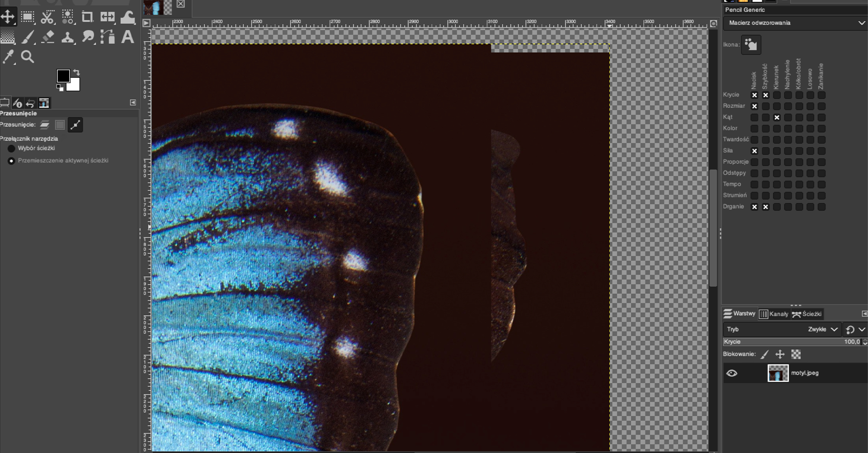This screenshot has width=868, height=453.
Task: Activate the Crop tool
Action: (87, 17)
